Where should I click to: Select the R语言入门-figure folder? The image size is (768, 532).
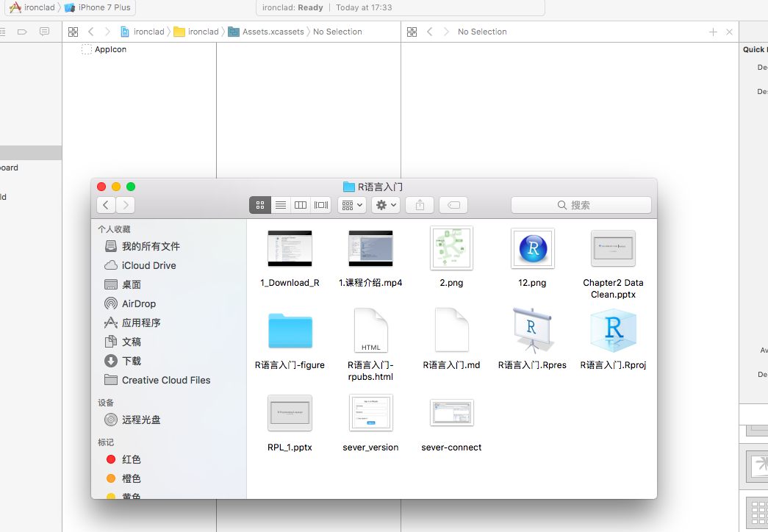point(290,331)
